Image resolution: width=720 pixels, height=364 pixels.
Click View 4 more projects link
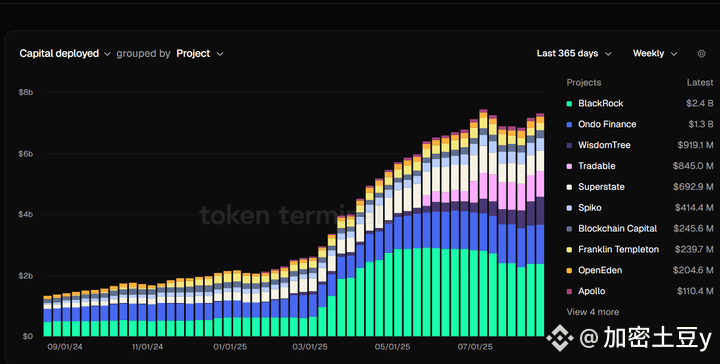click(x=592, y=312)
